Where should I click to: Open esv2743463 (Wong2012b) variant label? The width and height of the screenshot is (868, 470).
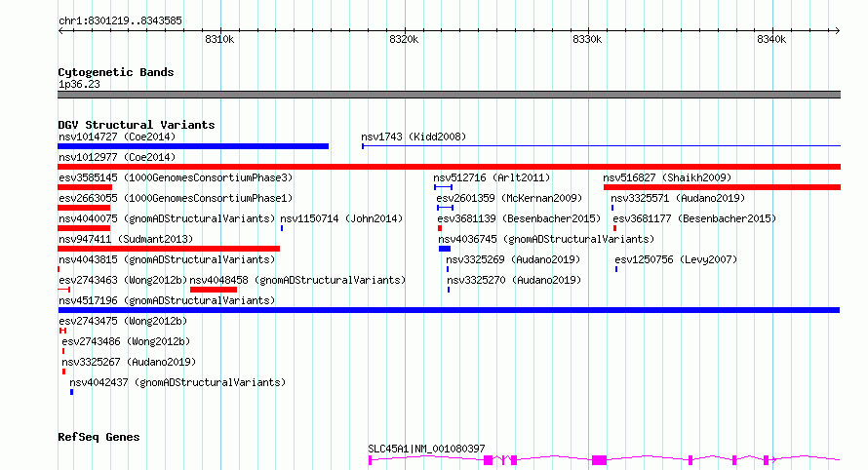pyautogui.click(x=123, y=280)
